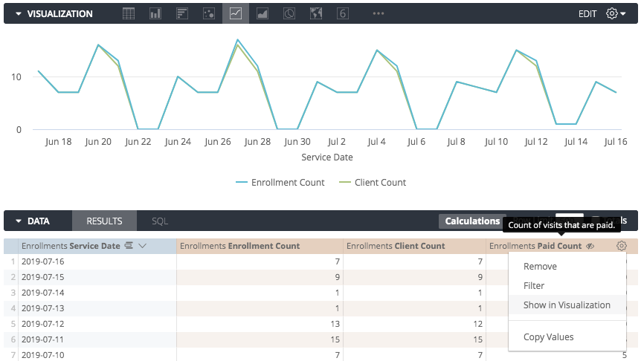Image resolution: width=644 pixels, height=361 pixels.
Task: Toggle Client Count series in legend
Action: click(x=373, y=182)
